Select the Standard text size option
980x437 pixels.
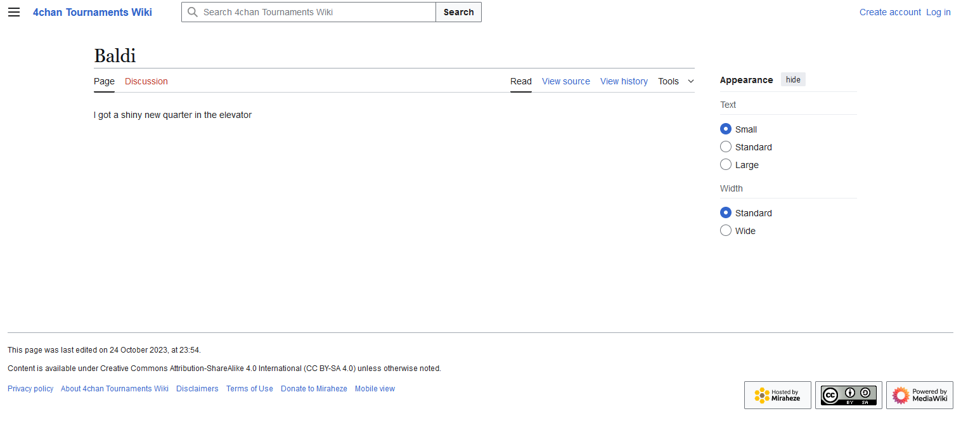point(726,147)
